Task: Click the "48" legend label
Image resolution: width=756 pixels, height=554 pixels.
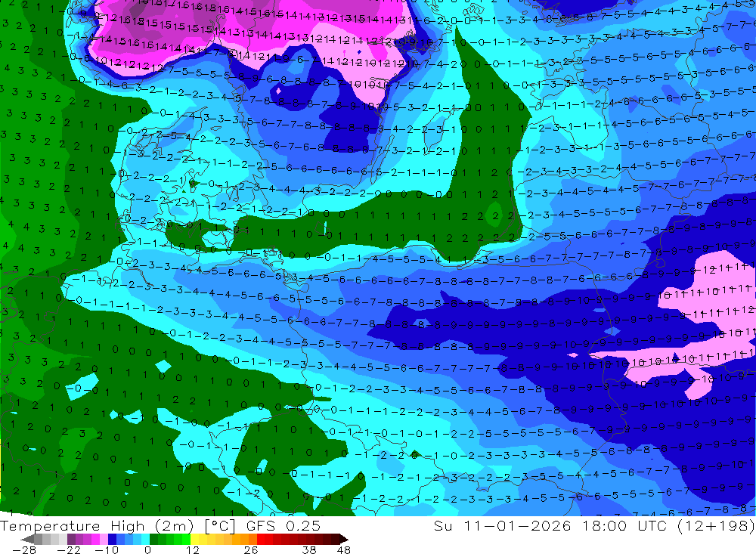Action: click(x=344, y=549)
